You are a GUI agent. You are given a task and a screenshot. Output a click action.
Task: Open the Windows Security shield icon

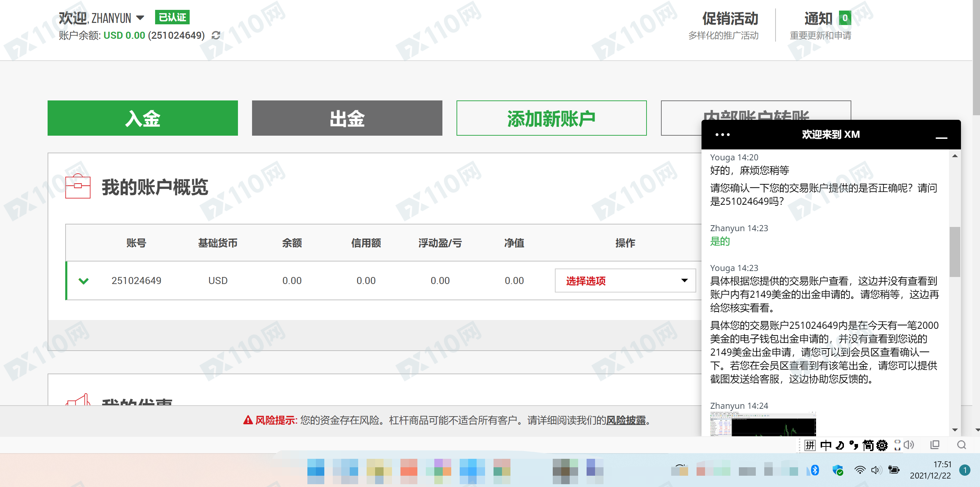tap(837, 470)
